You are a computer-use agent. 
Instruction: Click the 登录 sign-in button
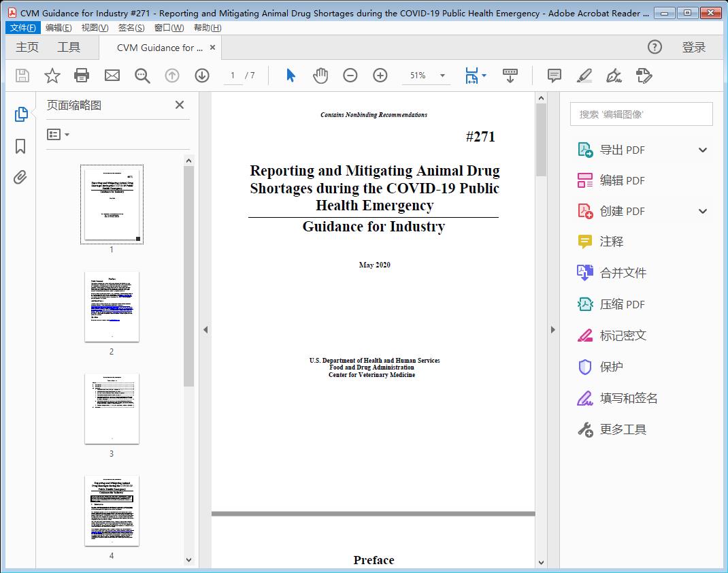pyautogui.click(x=694, y=47)
